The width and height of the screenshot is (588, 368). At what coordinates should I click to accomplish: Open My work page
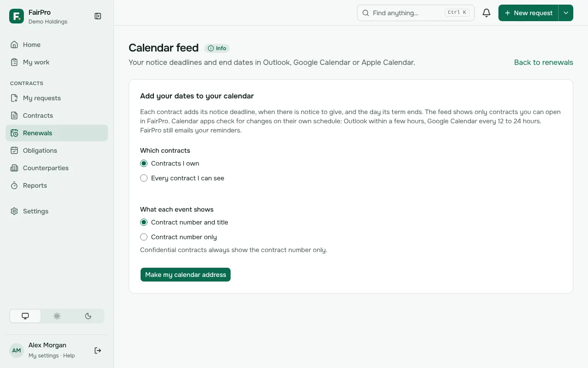click(x=57, y=62)
